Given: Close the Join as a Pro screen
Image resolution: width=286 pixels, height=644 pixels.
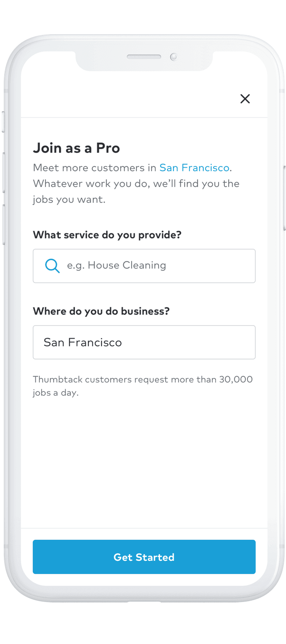Looking at the screenshot, I should pyautogui.click(x=245, y=99).
